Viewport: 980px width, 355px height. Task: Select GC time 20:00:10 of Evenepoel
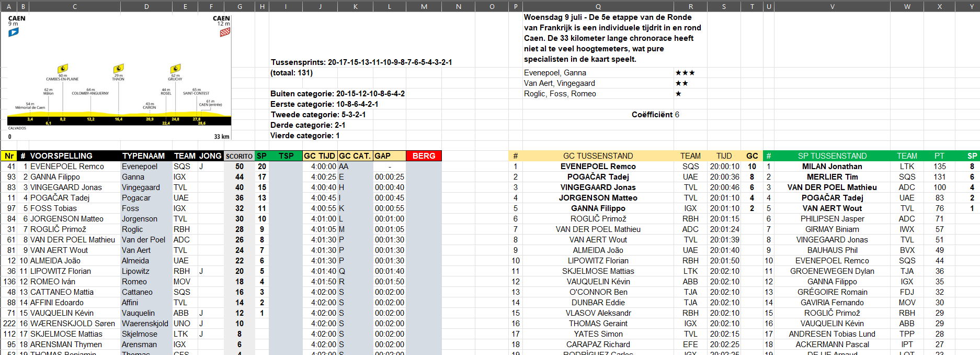pyautogui.click(x=724, y=167)
